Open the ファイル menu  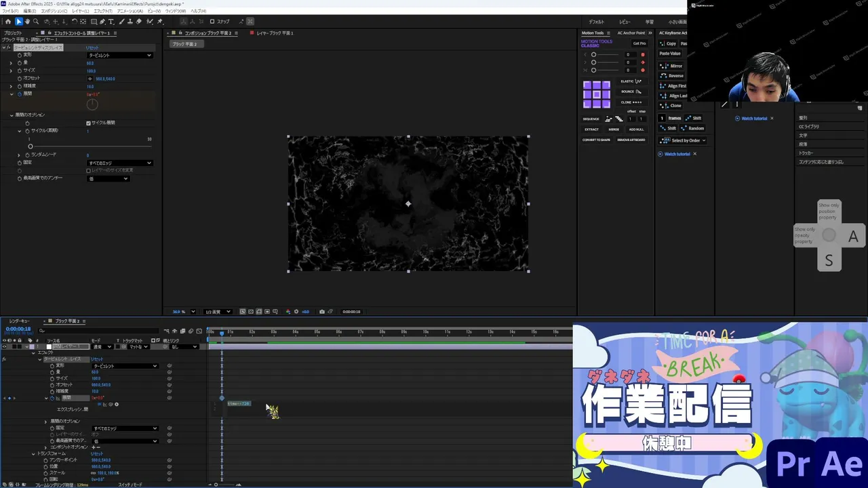[9, 11]
